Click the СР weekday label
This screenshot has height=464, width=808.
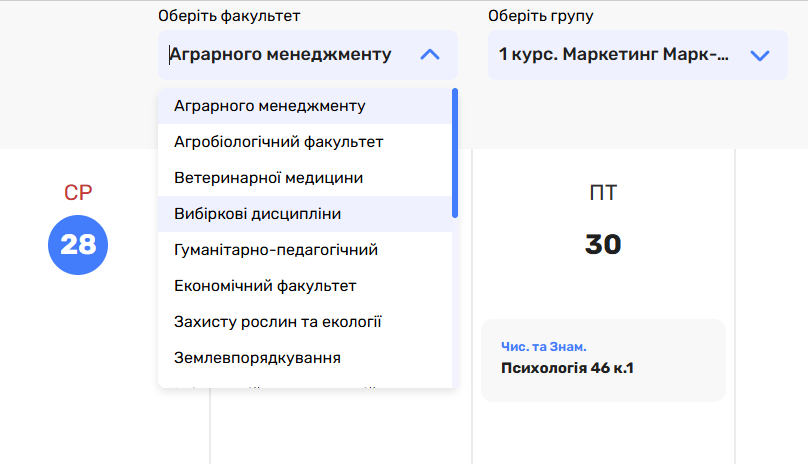(78, 194)
